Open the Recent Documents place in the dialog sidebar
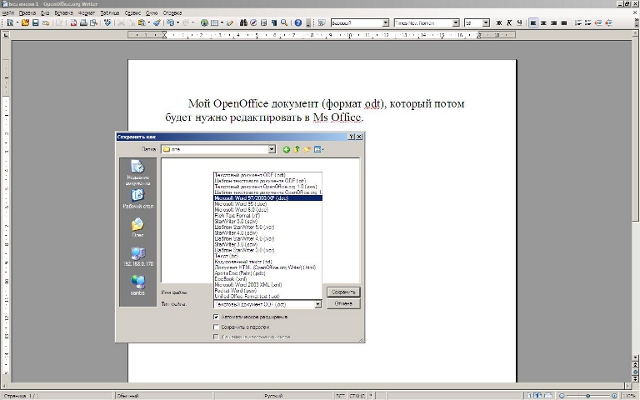This screenshot has width=640, height=400. coord(138,172)
